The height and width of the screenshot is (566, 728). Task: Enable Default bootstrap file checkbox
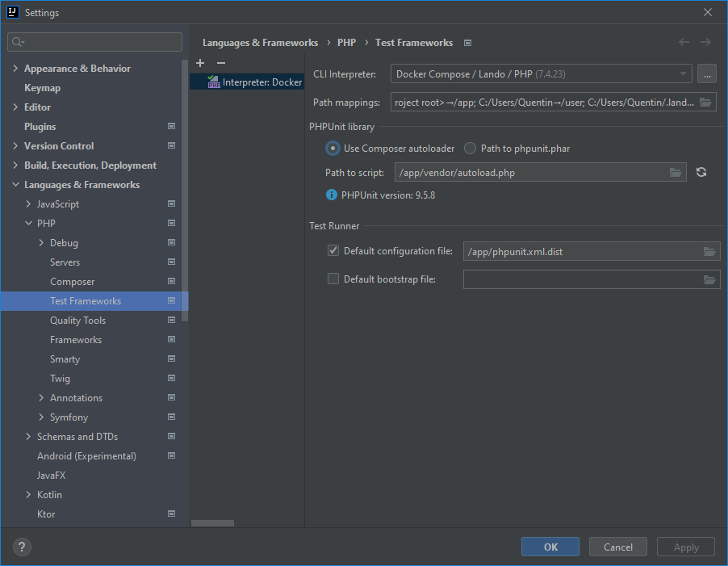pos(333,279)
